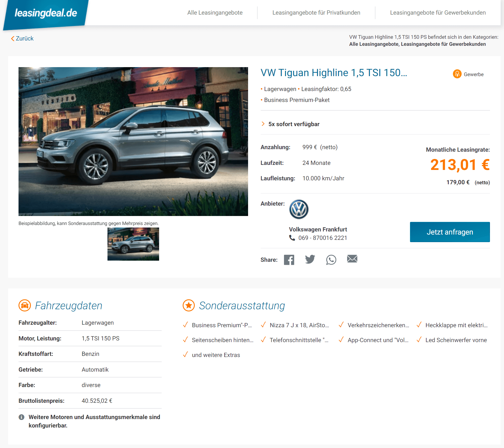The height and width of the screenshot is (448, 504).
Task: Click the Kraftstoffart value Benzin
Action: pos(90,354)
